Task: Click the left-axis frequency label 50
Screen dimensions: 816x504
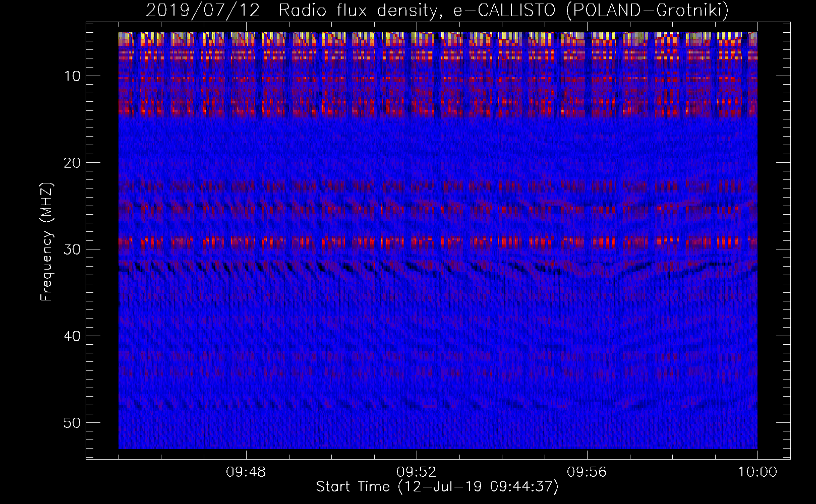Action: (73, 423)
